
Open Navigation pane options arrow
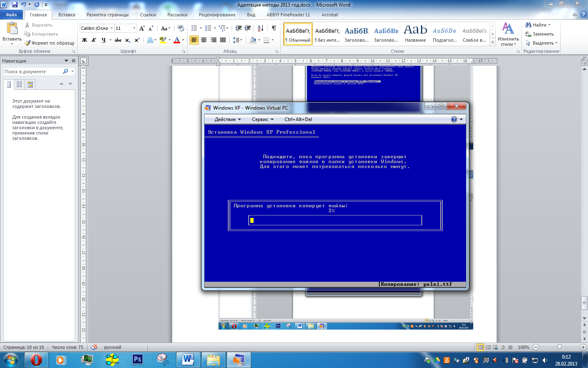pos(66,61)
